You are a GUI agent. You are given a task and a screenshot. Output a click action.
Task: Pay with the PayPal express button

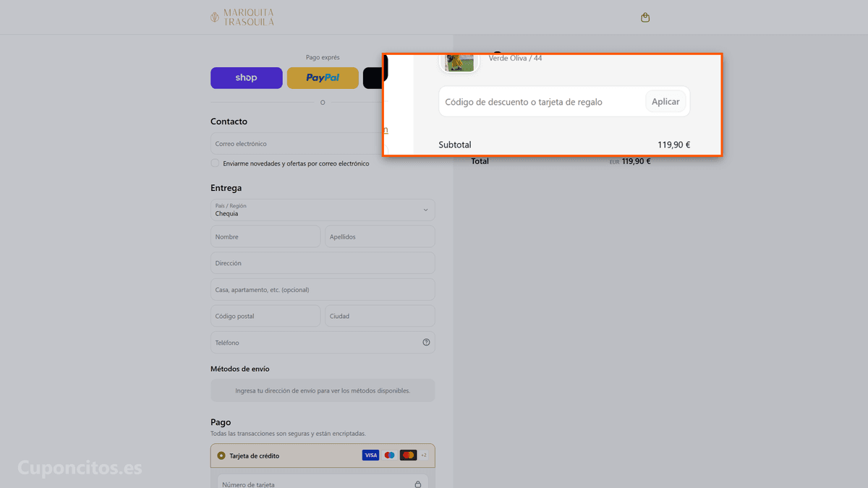click(323, 78)
